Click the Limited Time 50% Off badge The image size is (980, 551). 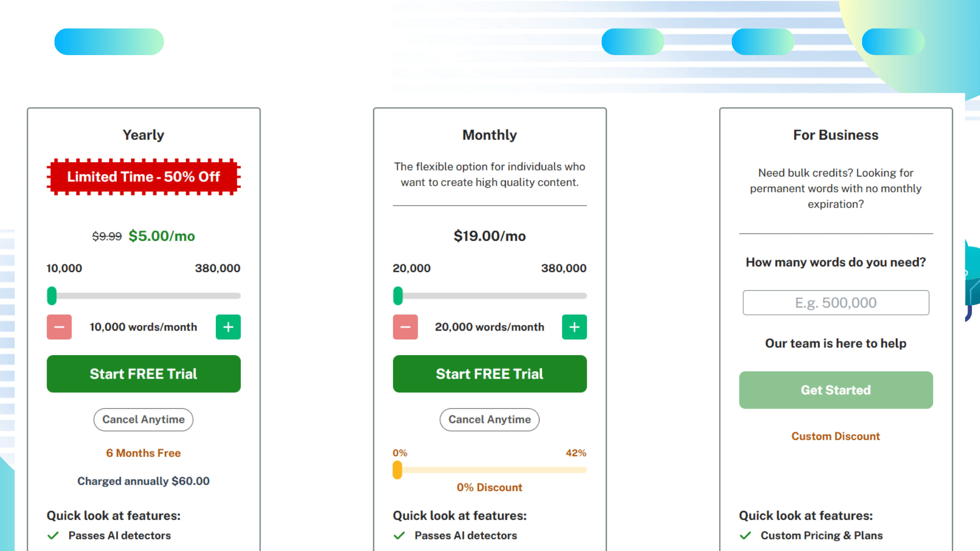point(143,177)
